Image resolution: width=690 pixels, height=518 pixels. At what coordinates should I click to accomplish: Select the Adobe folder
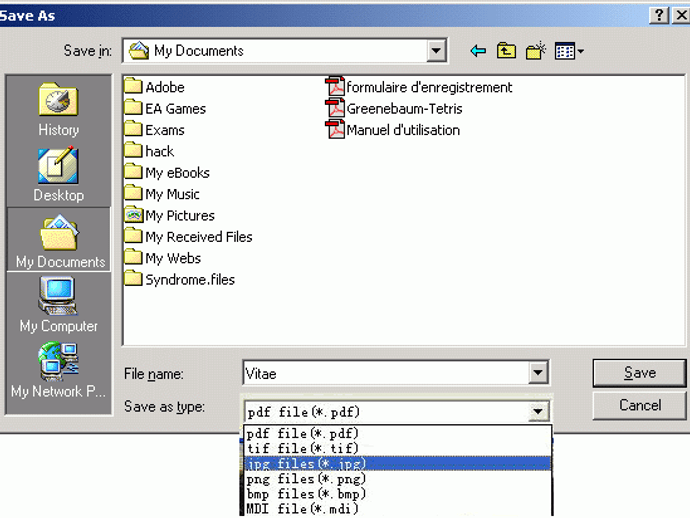[x=154, y=87]
